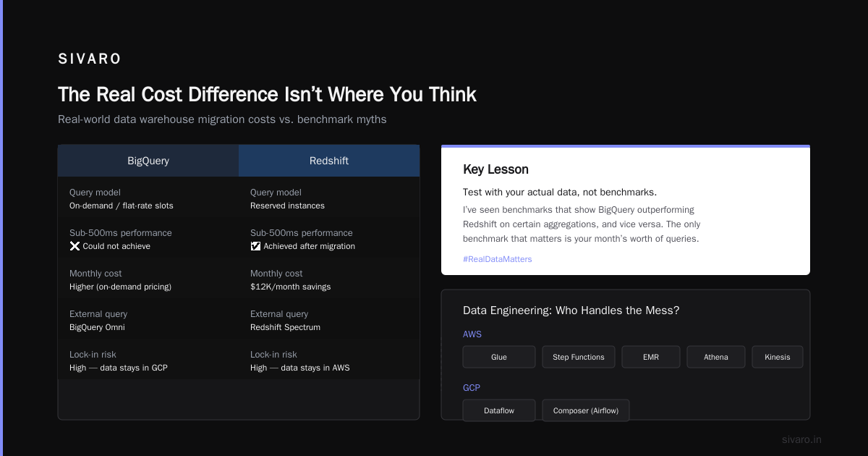Click the SIVARO logo text
Screen dimensions: 868x456
click(x=90, y=59)
